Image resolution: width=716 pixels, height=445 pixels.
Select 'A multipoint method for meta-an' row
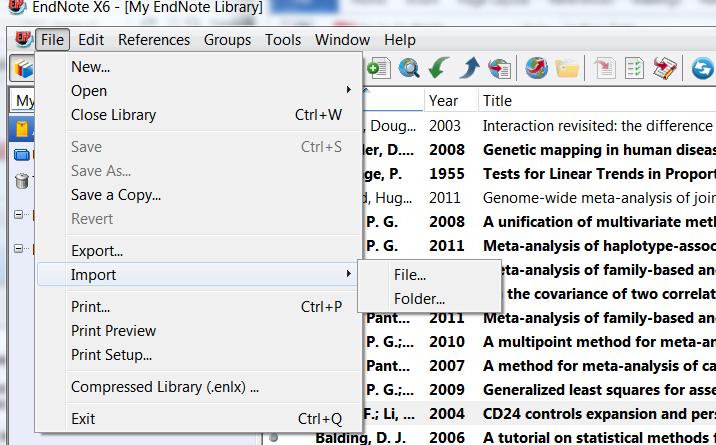tap(599, 341)
